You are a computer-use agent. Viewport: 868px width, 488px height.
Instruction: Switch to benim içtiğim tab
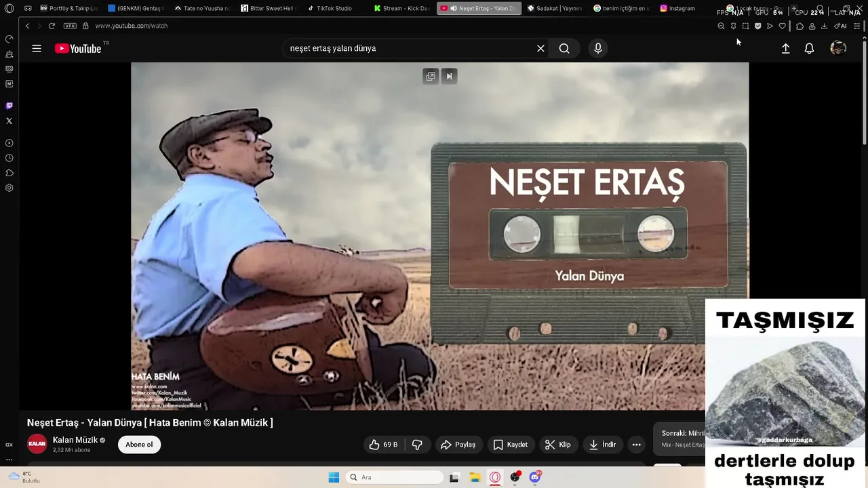click(621, 9)
